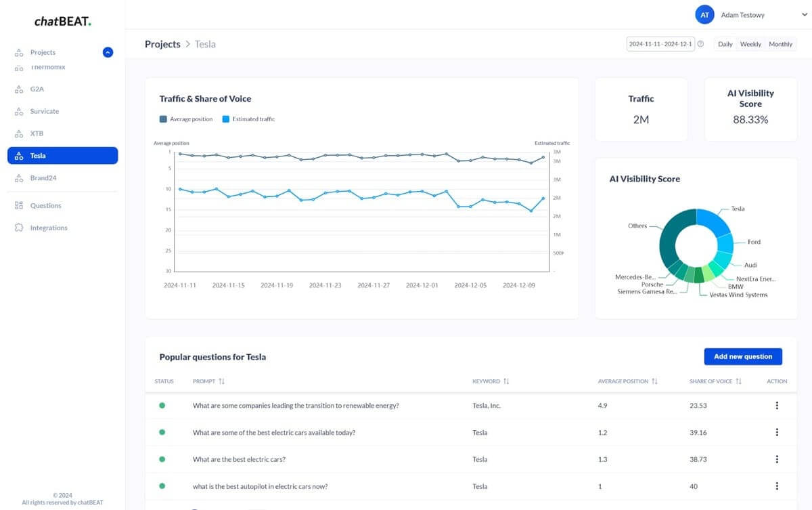Click the chatBEAT logo
Image resolution: width=812 pixels, height=510 pixels.
coord(62,22)
